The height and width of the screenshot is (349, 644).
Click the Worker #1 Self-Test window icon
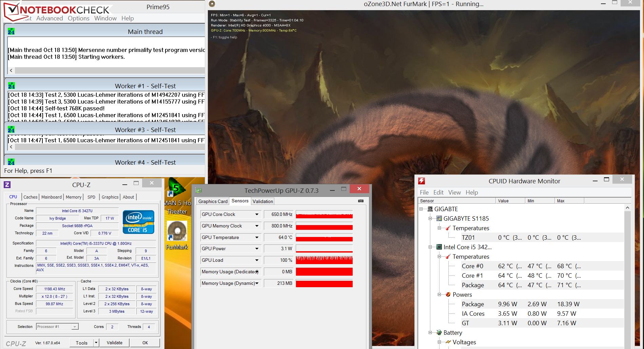click(11, 86)
